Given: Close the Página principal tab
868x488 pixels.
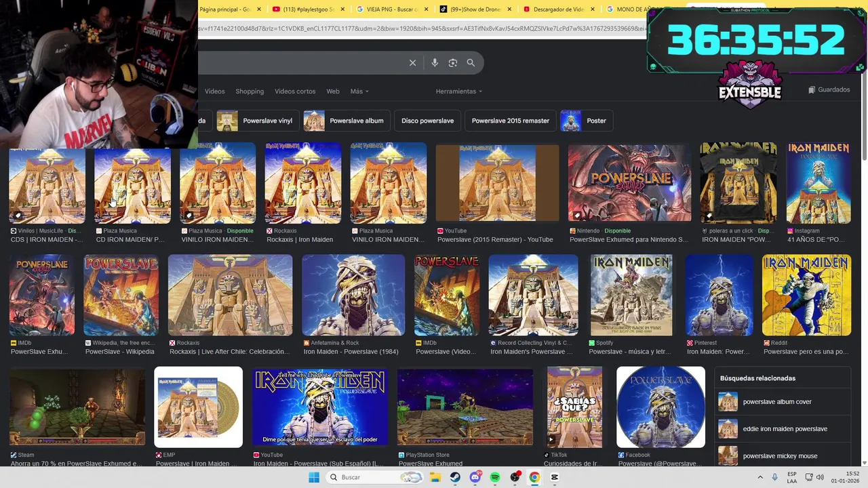Looking at the screenshot, I should [x=259, y=9].
